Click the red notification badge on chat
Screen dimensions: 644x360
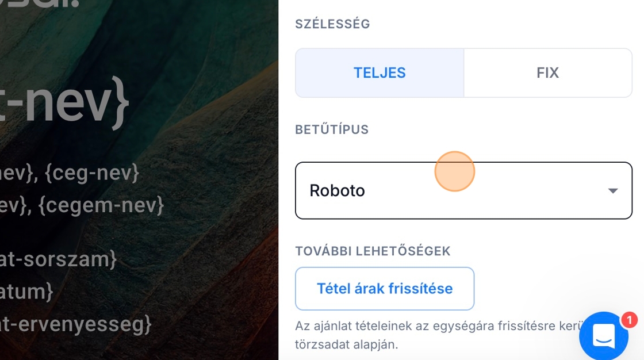[x=630, y=320]
